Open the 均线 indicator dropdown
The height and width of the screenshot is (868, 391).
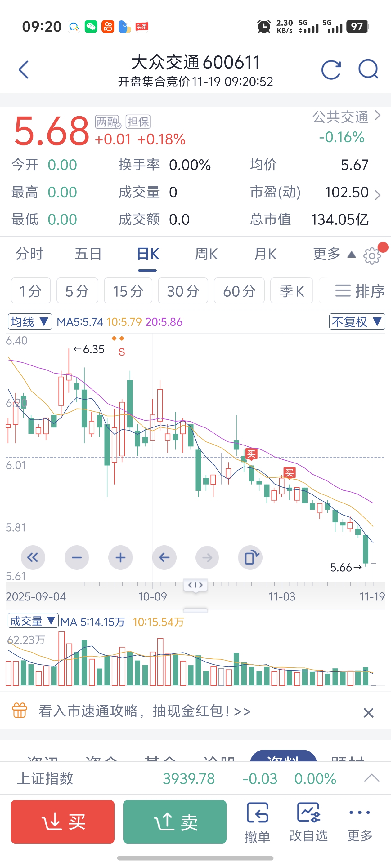pos(30,322)
